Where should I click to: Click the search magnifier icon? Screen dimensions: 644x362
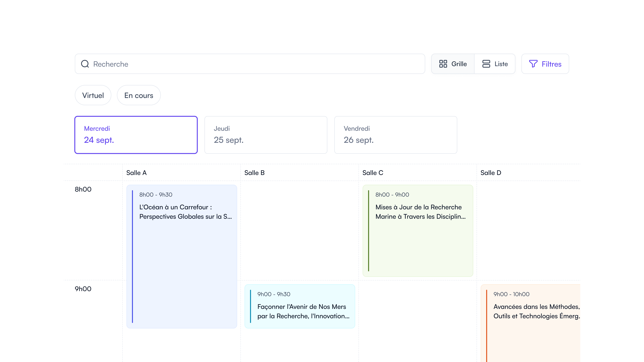pyautogui.click(x=85, y=64)
